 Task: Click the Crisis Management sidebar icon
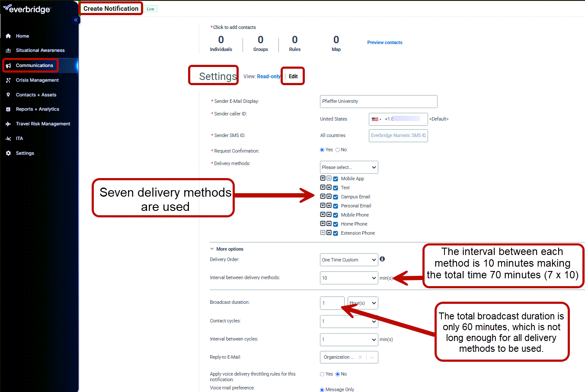pyautogui.click(x=8, y=80)
